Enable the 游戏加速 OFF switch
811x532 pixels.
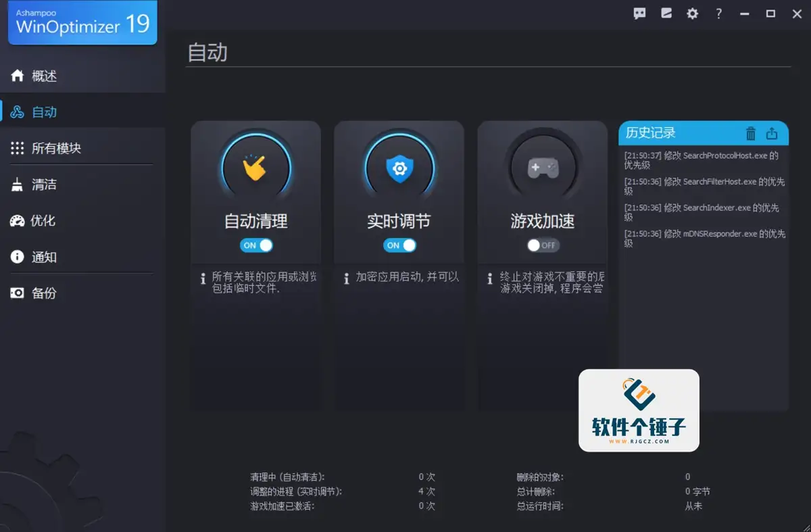click(543, 245)
